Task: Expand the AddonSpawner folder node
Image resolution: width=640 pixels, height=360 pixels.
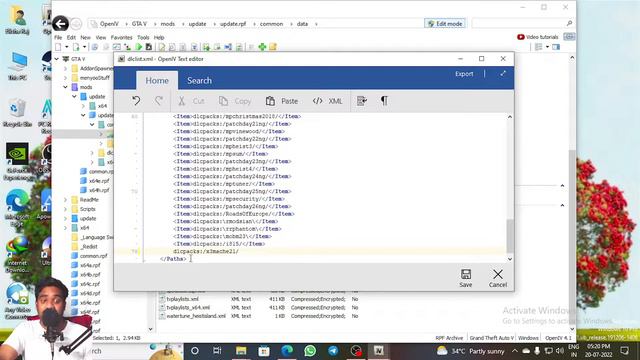Action: pos(65,68)
